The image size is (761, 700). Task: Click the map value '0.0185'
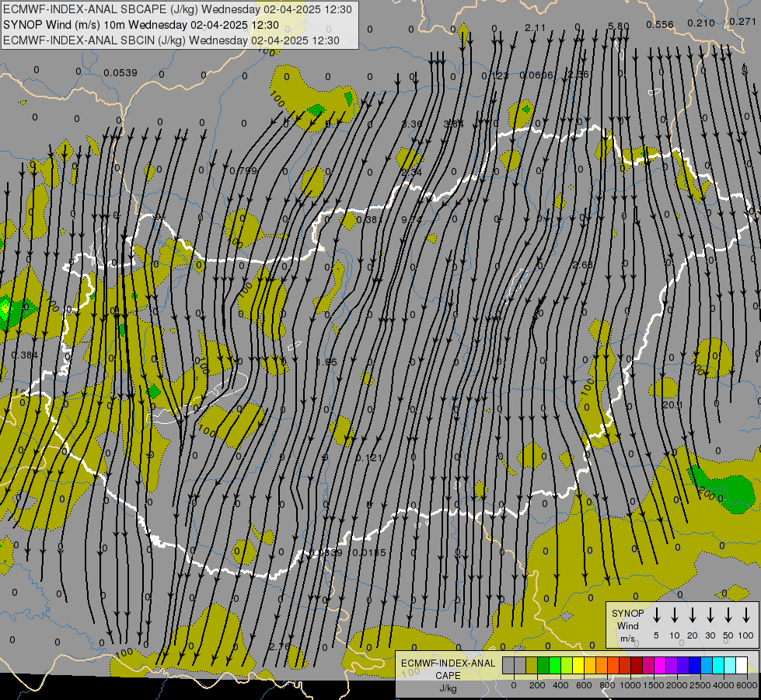[x=369, y=553]
